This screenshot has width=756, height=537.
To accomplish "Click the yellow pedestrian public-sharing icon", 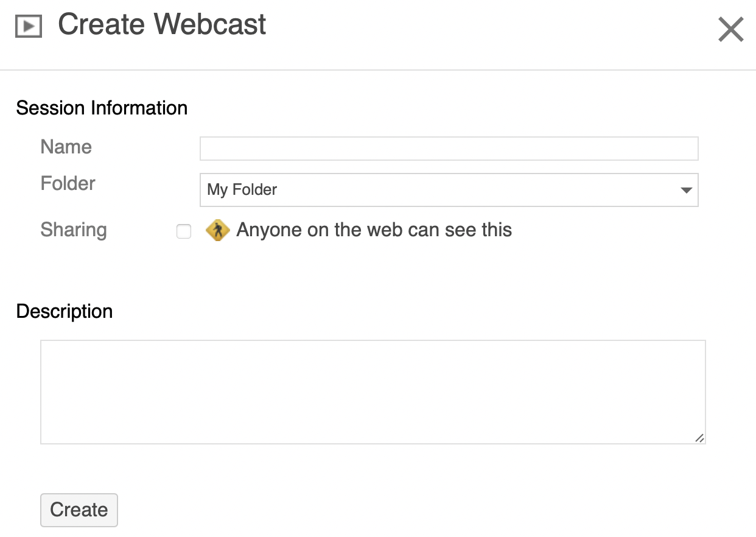I will click(217, 230).
